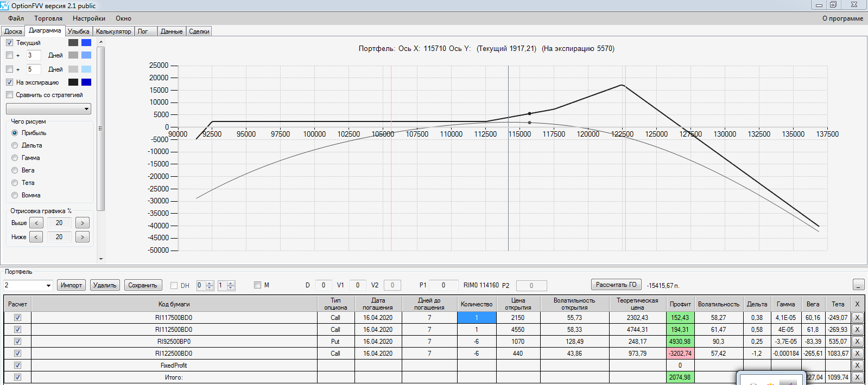Toggle the Текущий chart line checkbox

pos(9,43)
